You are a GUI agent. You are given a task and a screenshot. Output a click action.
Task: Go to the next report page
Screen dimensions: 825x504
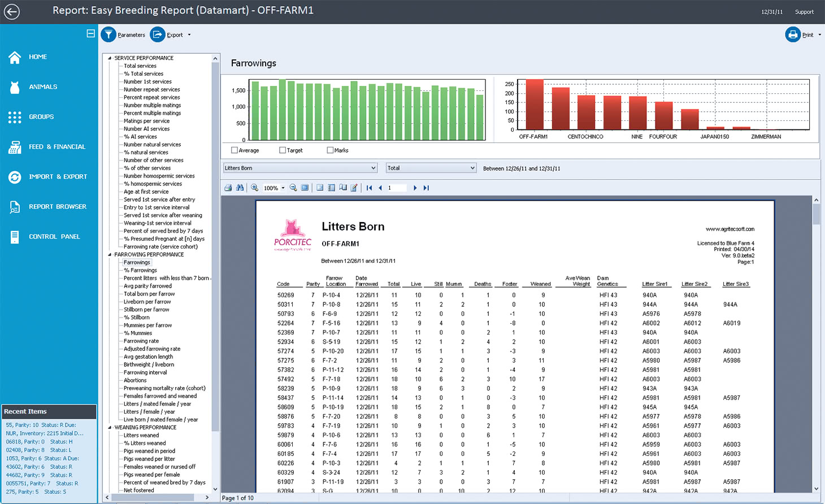click(415, 187)
